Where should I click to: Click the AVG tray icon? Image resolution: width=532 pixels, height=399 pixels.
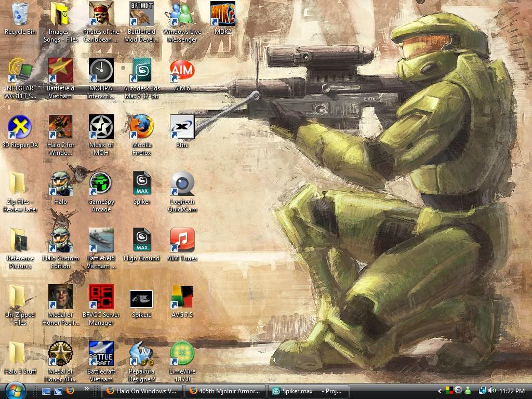(449, 391)
